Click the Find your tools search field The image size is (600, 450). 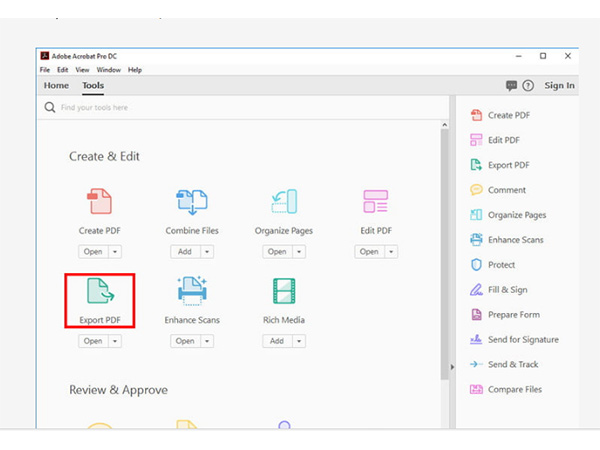tap(150, 107)
